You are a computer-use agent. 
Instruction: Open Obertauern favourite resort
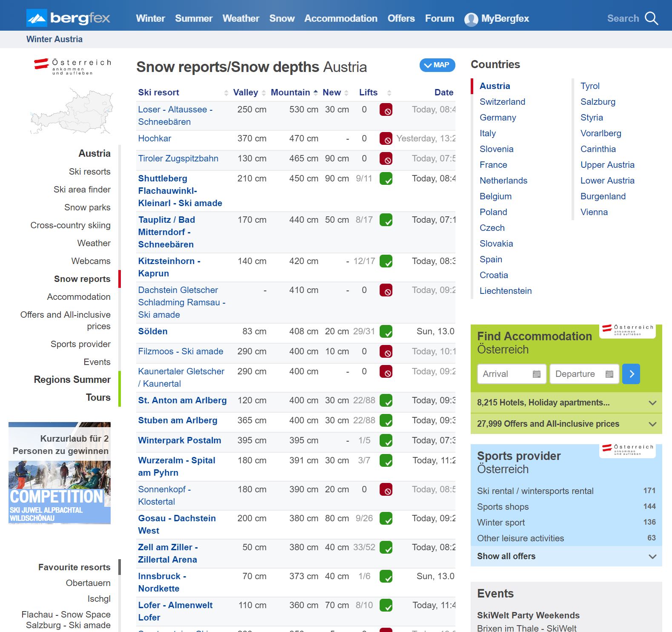(88, 583)
